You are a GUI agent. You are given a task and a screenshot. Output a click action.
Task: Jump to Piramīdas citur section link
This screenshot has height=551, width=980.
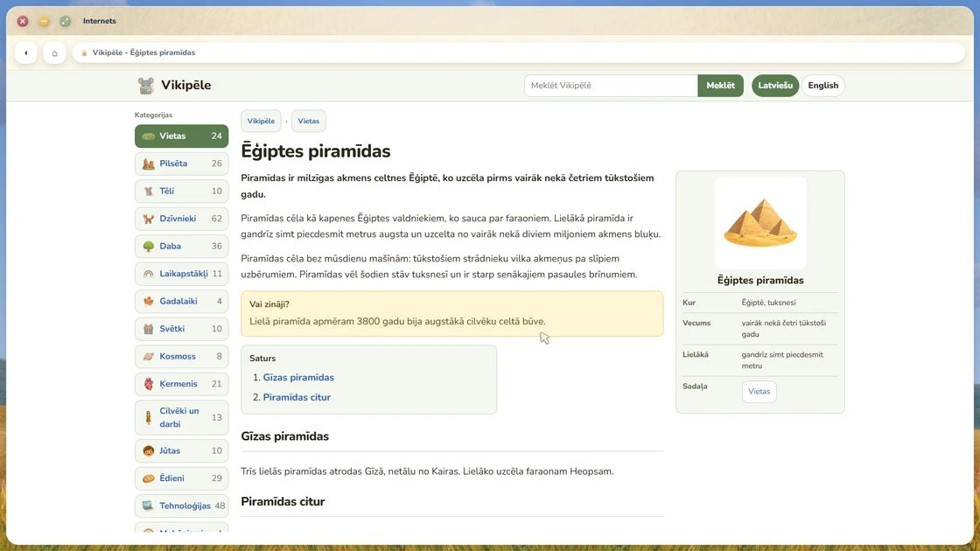coord(297,397)
